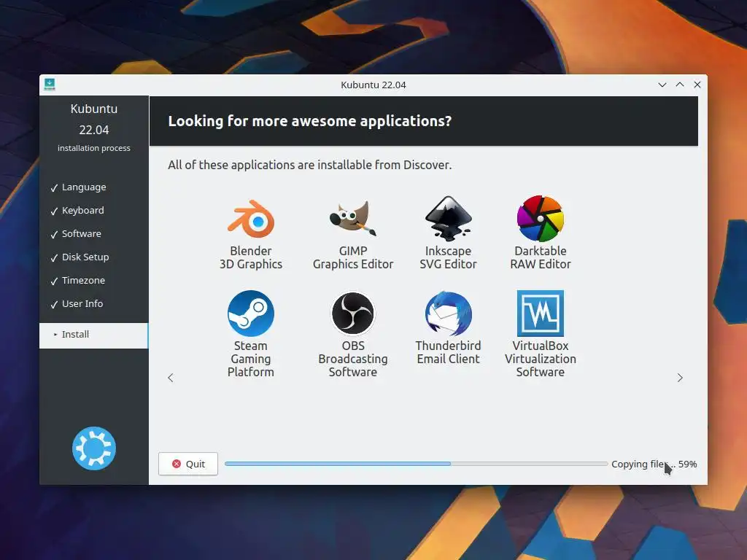Click the 'Darktable RAW Editor' label
Image resolution: width=747 pixels, height=560 pixels.
click(541, 257)
